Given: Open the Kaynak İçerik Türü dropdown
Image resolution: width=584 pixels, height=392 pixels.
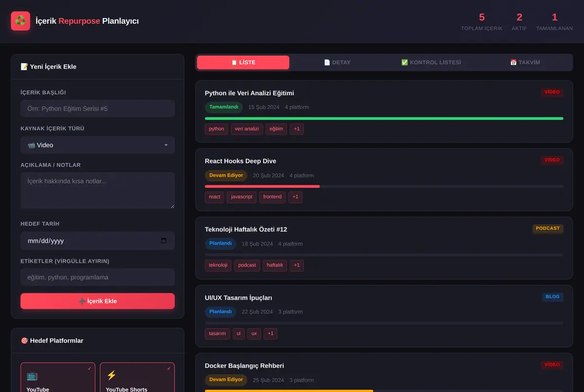Looking at the screenshot, I should tap(97, 145).
